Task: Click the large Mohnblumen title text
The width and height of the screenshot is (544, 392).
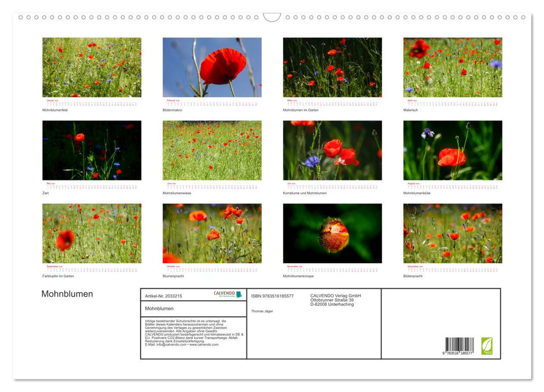Action: [x=67, y=294]
